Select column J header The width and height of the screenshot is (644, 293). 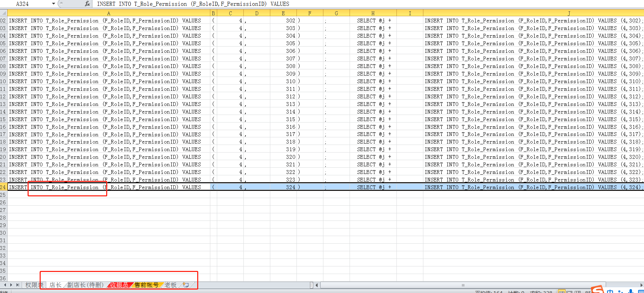(569, 13)
